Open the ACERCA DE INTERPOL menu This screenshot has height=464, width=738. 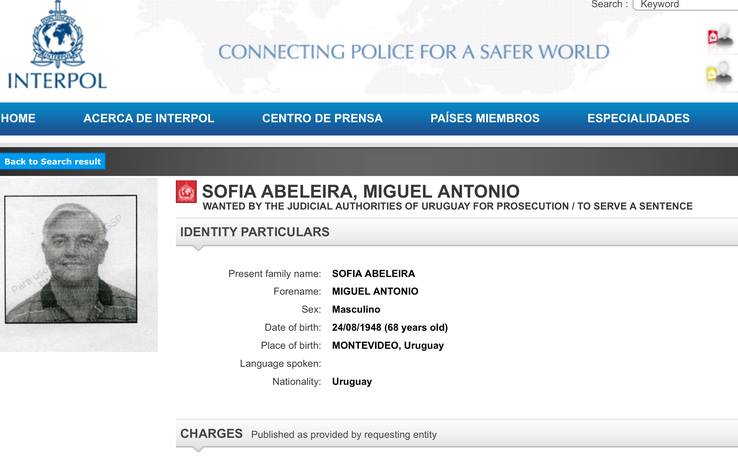149,118
